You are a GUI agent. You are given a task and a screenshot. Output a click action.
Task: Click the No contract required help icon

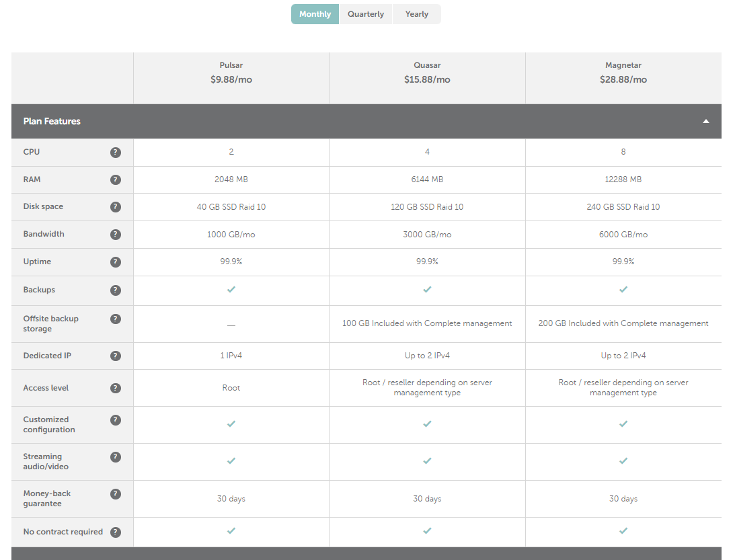[x=116, y=532]
